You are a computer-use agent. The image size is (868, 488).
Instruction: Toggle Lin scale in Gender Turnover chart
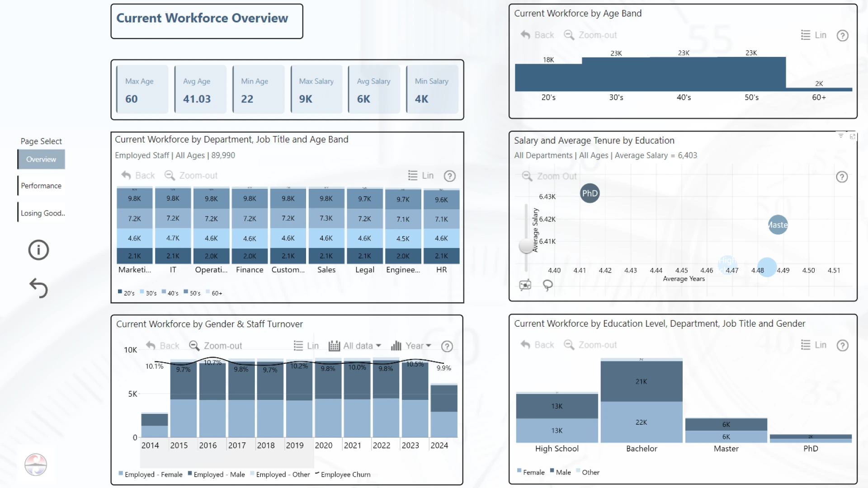click(306, 346)
